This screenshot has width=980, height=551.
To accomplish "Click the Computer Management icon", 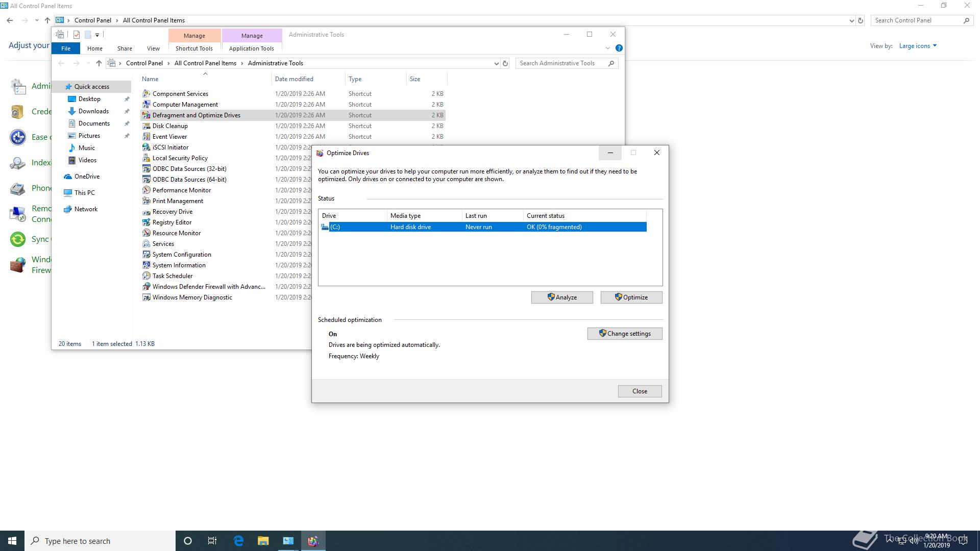I will (x=146, y=105).
